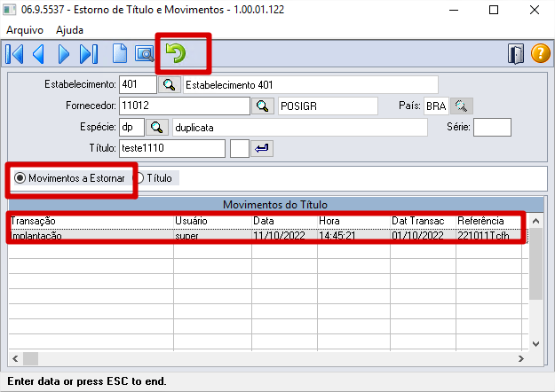
Task: Click the POSIGR supplier name field
Action: (x=328, y=106)
